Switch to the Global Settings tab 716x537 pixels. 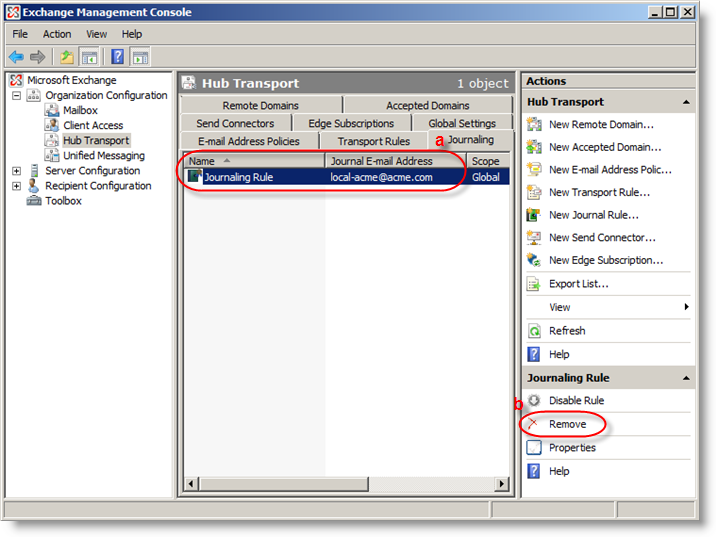[x=462, y=123]
